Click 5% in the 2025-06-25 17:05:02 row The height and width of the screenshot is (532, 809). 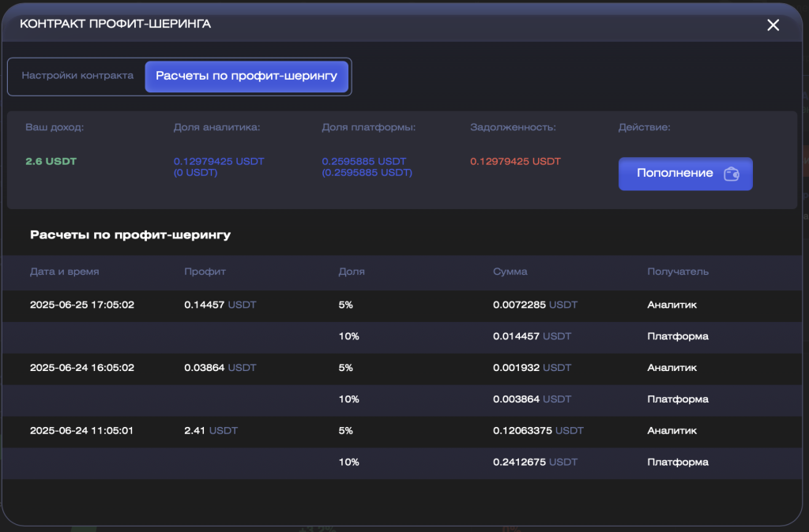point(346,305)
